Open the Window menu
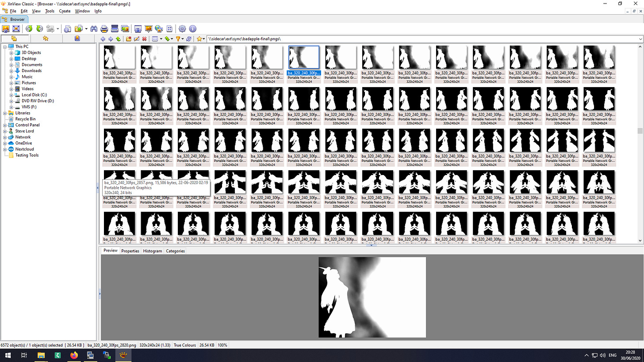The height and width of the screenshot is (362, 644). pos(82,11)
